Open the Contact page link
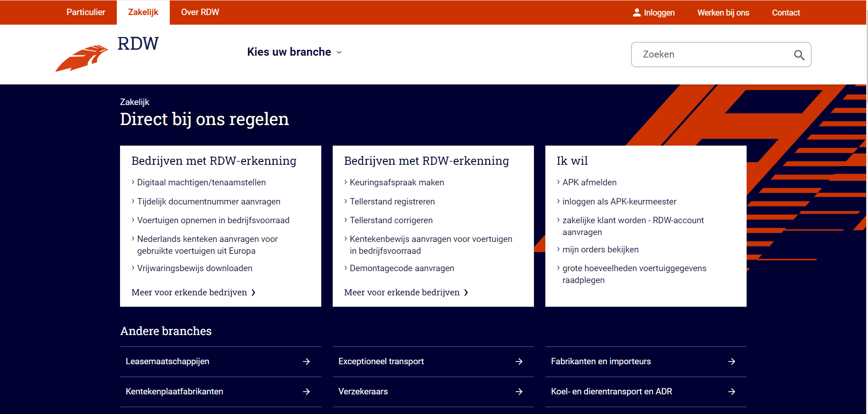 [786, 13]
